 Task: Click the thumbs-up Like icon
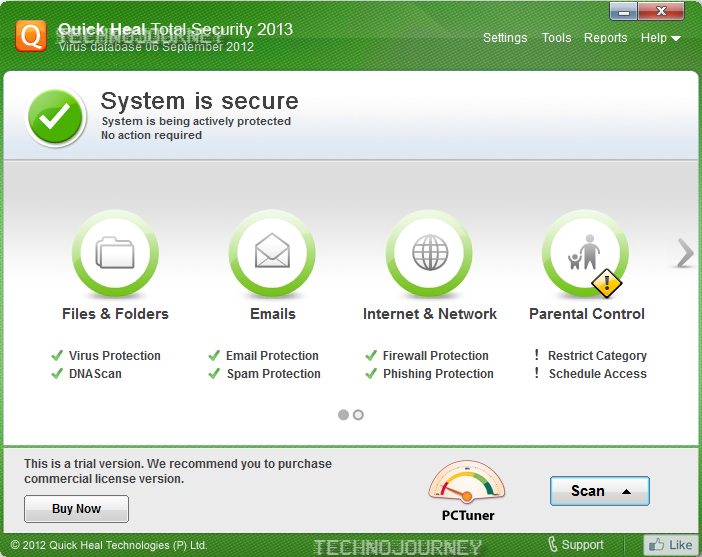pos(657,545)
